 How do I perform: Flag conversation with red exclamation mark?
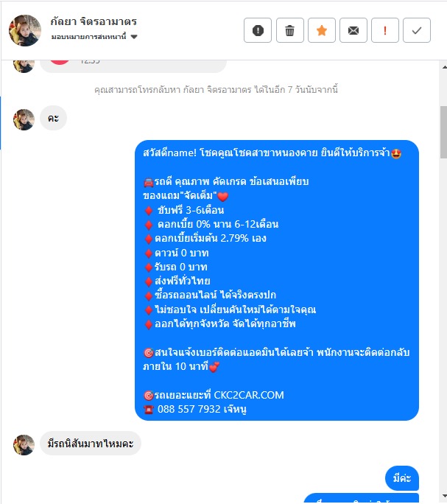click(x=385, y=30)
